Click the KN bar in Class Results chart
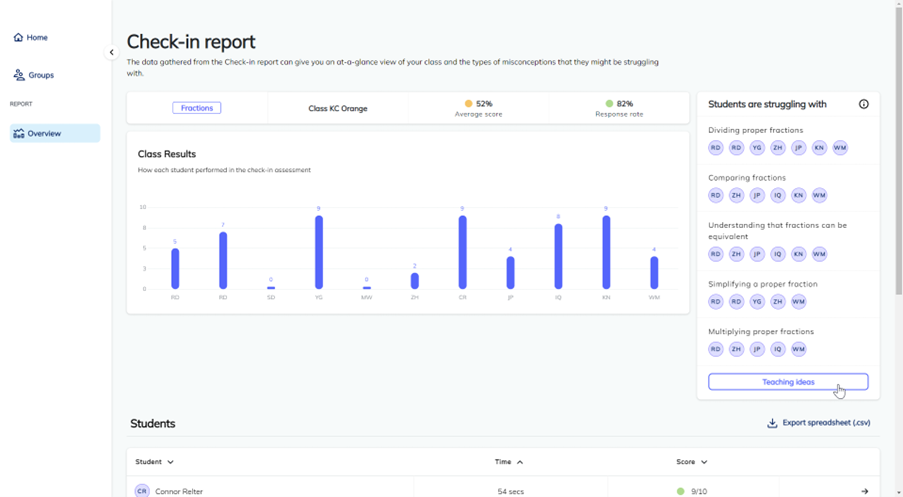Screen dimensions: 903x497 606,252
